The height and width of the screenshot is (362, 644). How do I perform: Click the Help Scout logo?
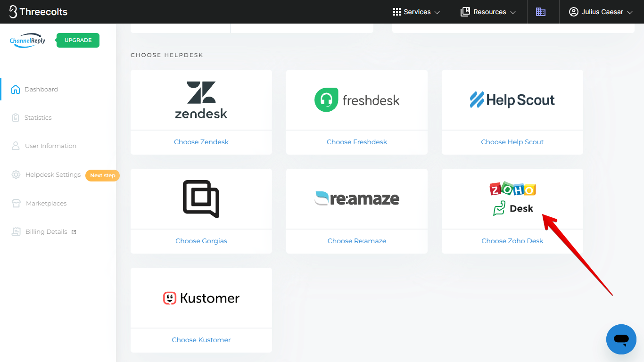(x=512, y=100)
